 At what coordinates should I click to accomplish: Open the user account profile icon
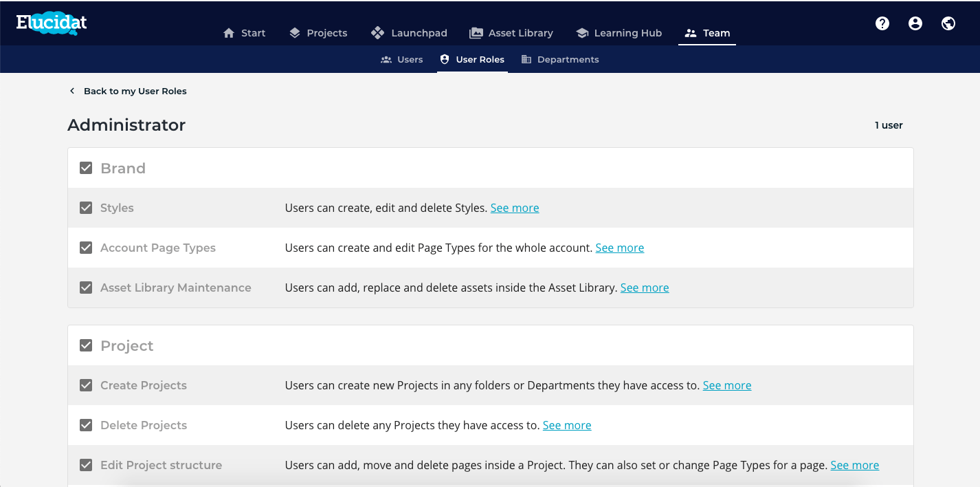[915, 23]
